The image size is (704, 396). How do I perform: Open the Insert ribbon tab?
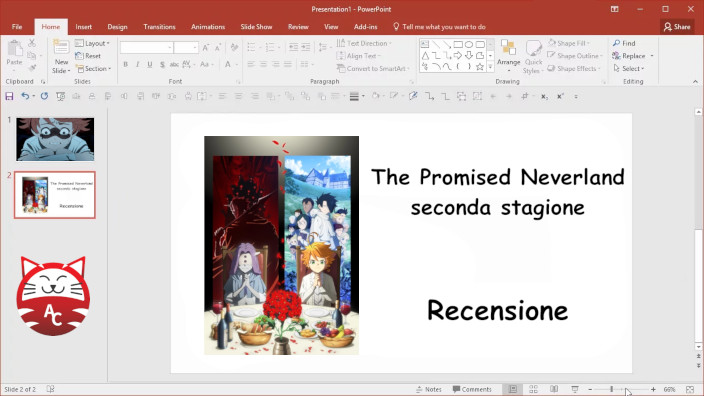(x=84, y=27)
